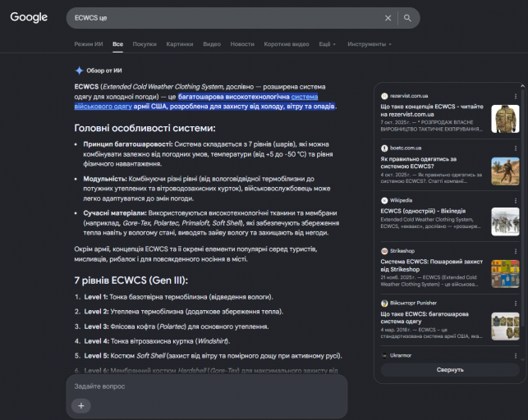This screenshot has height=420, width=528.
Task: Open 'Система ECWCS: Пошаровий захист' link
Action: coord(432,266)
